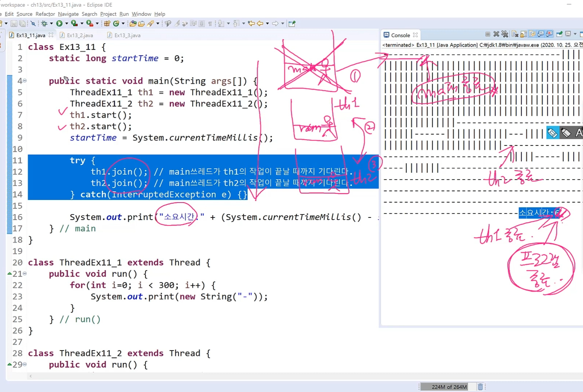Open the Help menu
This screenshot has width=583, height=392.
pyautogui.click(x=159, y=14)
